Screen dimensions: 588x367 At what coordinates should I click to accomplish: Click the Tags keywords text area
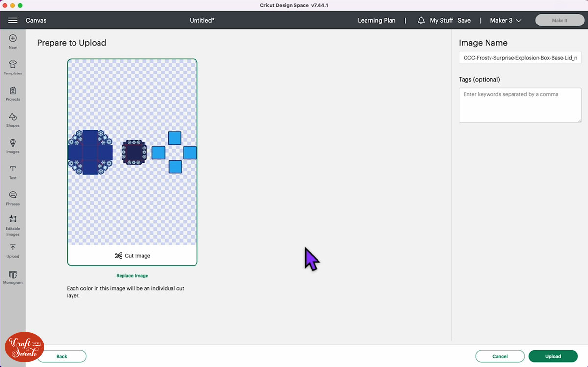tap(520, 105)
